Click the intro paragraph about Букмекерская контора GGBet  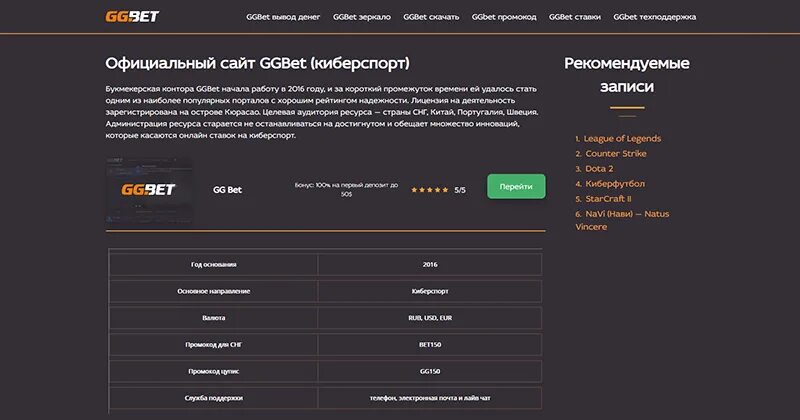tap(321, 112)
